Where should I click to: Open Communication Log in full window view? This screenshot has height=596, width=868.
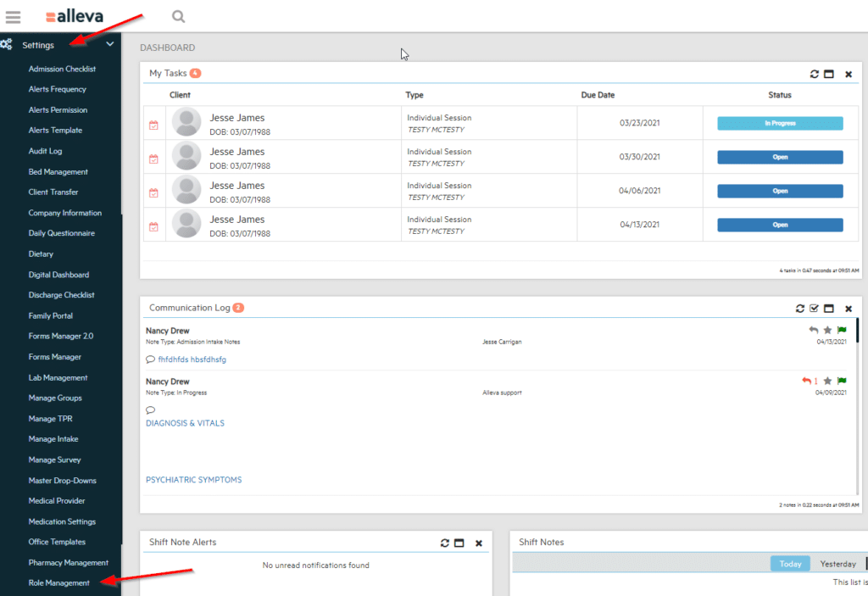(x=828, y=308)
